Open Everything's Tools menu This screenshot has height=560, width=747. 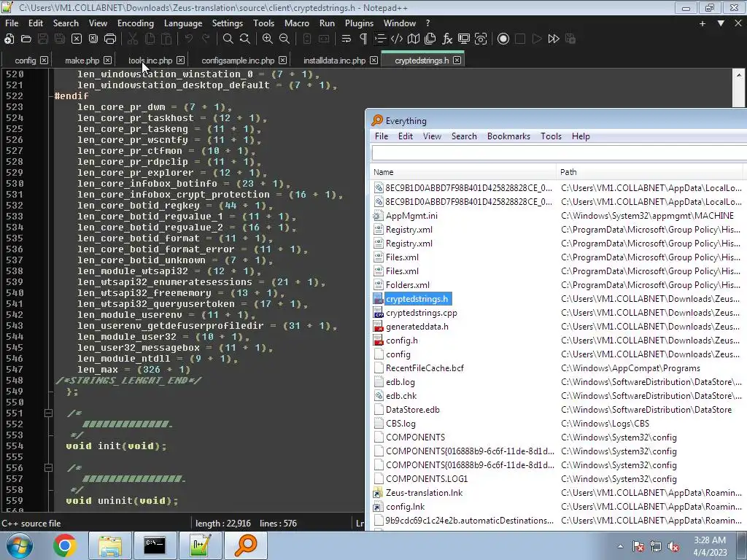tap(551, 136)
